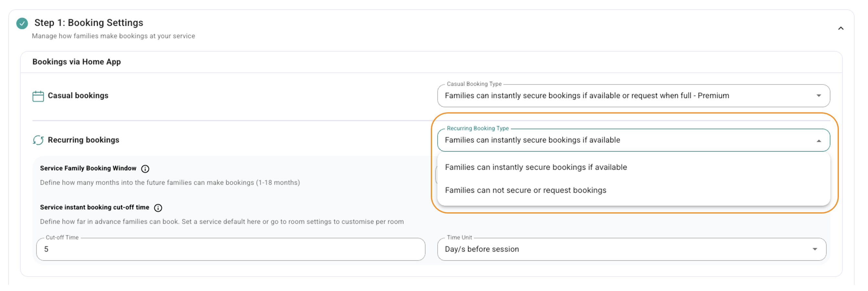Click 'Manage how families make bookings' subtitle

point(113,36)
